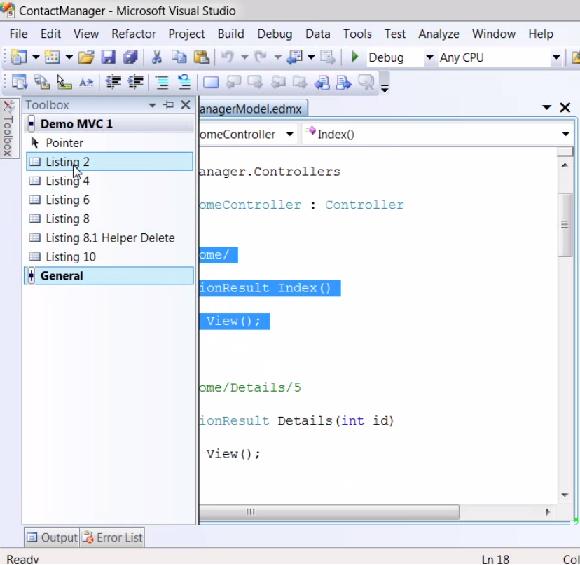Image resolution: width=580 pixels, height=565 pixels.
Task: Open the Output panel tab
Action: click(52, 537)
